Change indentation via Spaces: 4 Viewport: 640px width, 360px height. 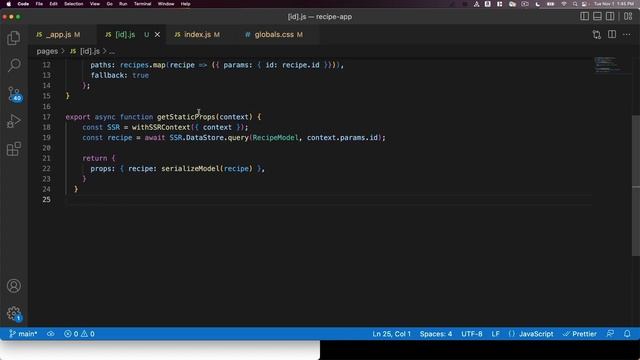(436, 333)
